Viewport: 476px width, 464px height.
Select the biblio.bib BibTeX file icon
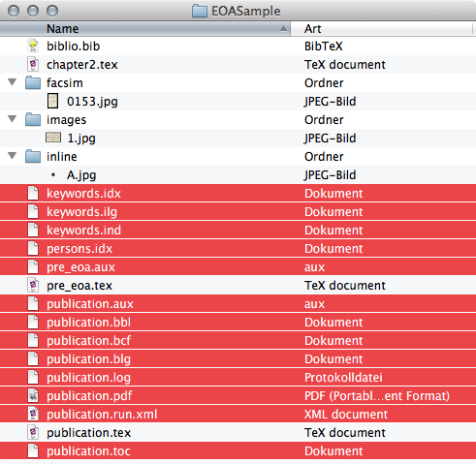click(x=33, y=46)
